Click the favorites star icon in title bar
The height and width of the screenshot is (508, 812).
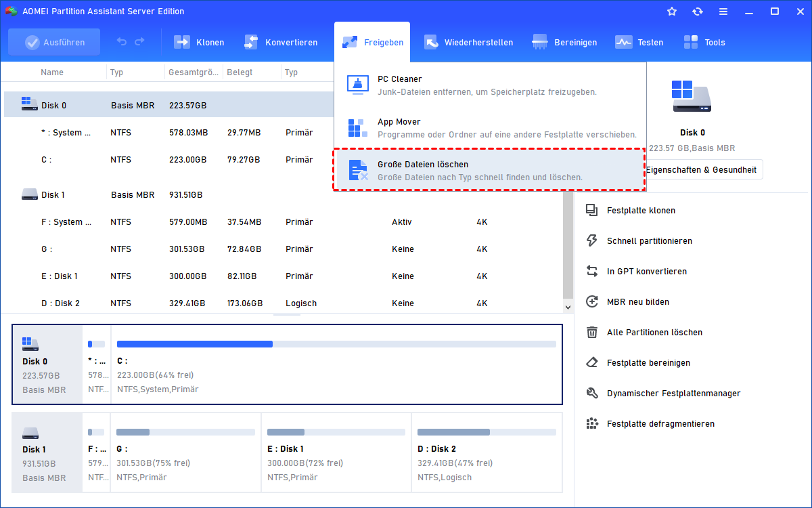(672, 12)
